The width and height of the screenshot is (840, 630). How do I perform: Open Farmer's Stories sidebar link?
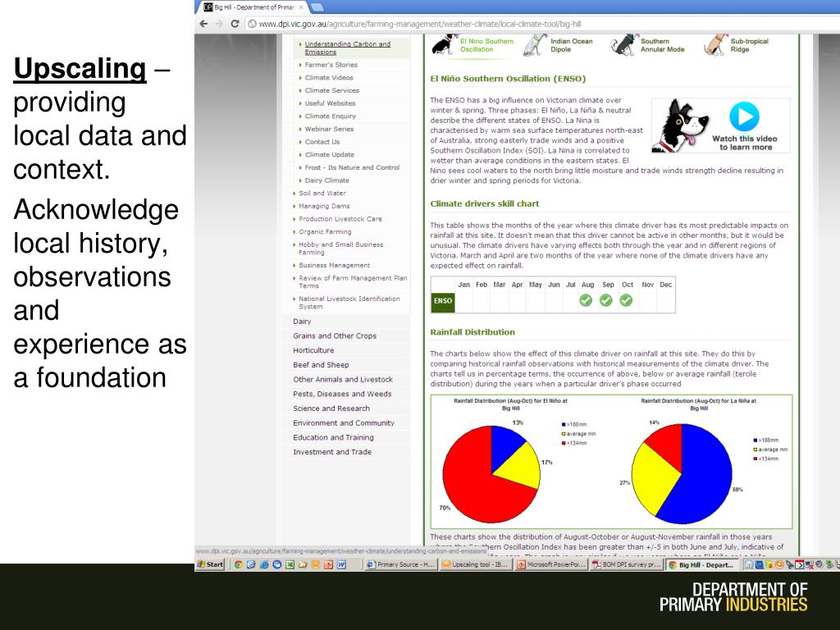click(331, 65)
